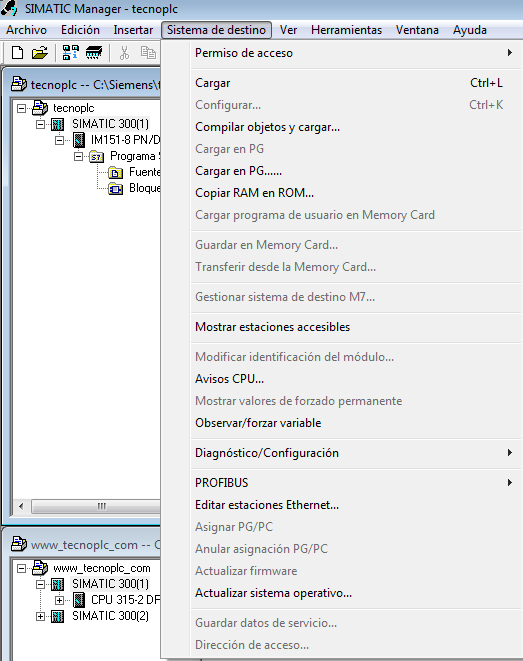Collapse the tecnoplc project root node

point(21,108)
